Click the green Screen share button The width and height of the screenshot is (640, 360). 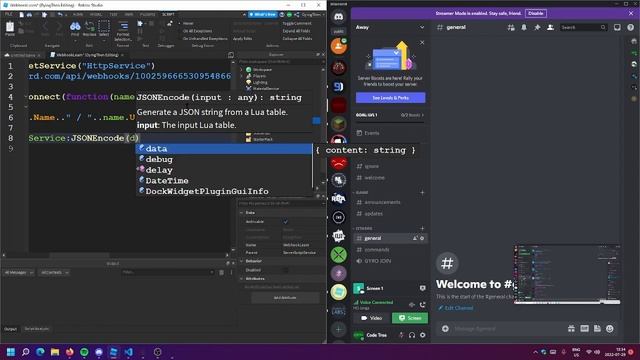point(410,318)
